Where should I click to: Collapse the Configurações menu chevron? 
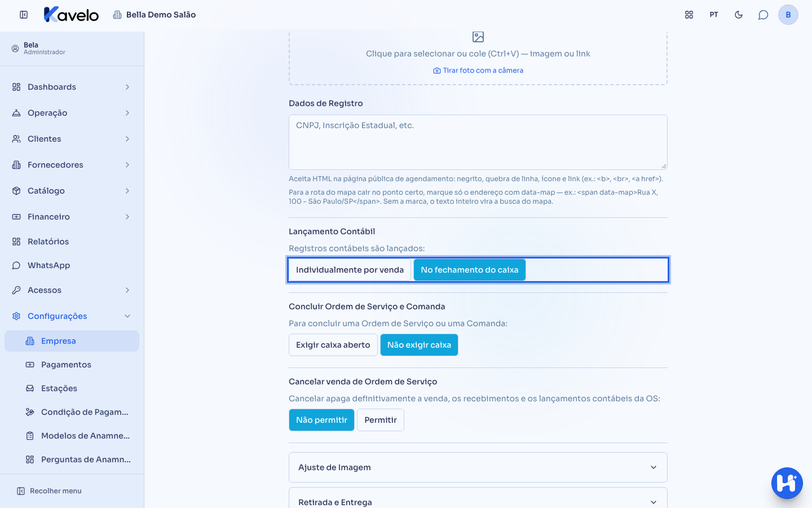pos(127,316)
